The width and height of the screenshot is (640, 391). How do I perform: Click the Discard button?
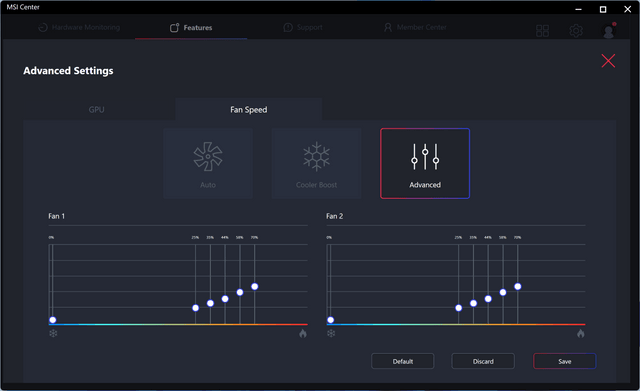483,361
